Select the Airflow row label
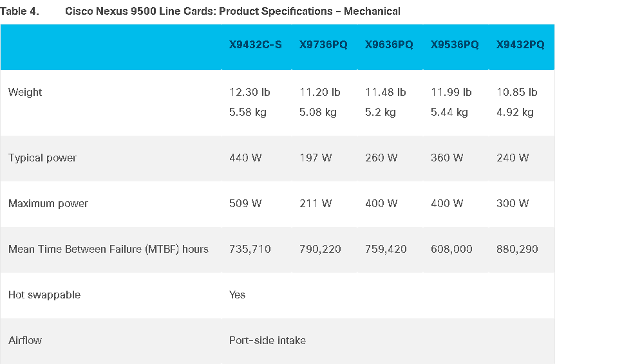Viewport: 642px width, 364px height. coord(25,340)
